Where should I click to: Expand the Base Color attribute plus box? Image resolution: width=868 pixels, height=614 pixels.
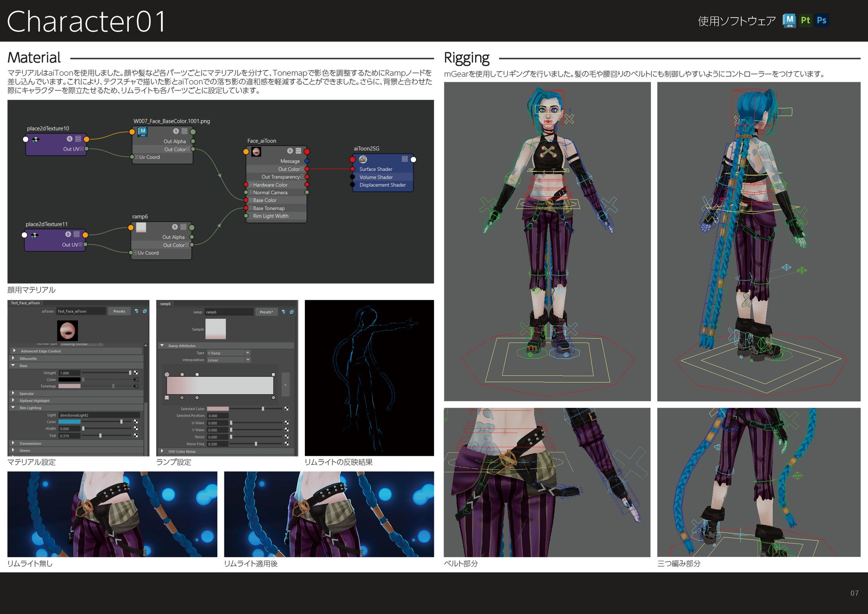coord(250,200)
